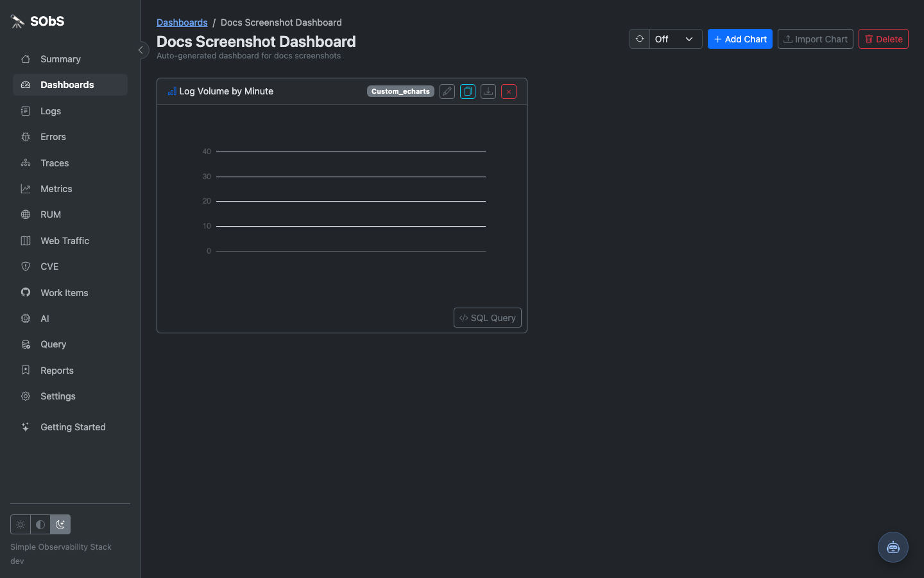Click the SObS telescope logo
The width and height of the screenshot is (924, 578).
pos(17,21)
